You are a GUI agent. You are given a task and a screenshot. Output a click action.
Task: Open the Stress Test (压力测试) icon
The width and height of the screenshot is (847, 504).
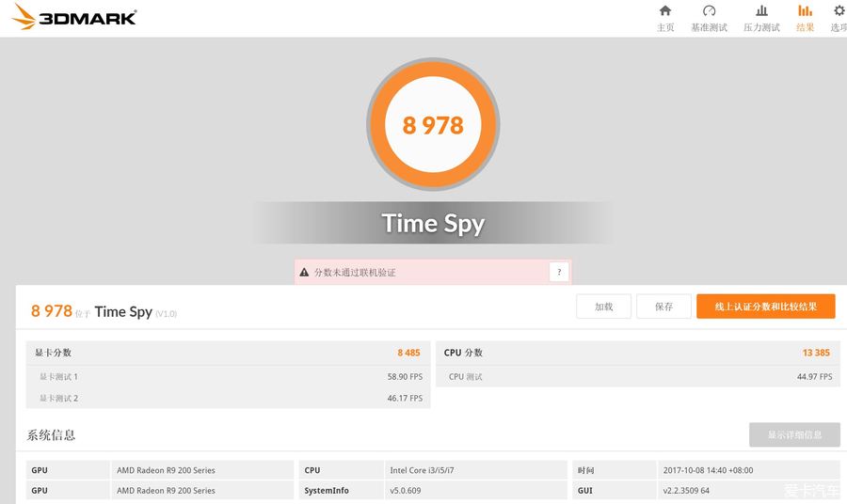761,10
